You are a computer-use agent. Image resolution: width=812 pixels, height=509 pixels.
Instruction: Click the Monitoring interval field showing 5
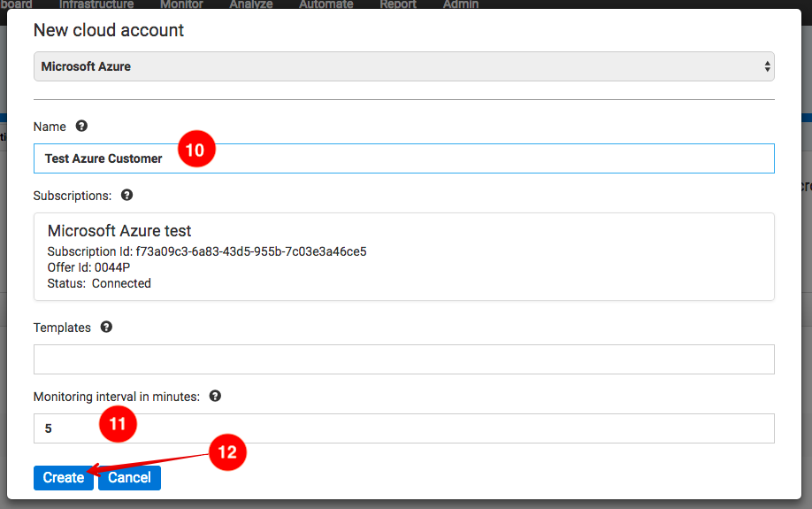pos(404,428)
